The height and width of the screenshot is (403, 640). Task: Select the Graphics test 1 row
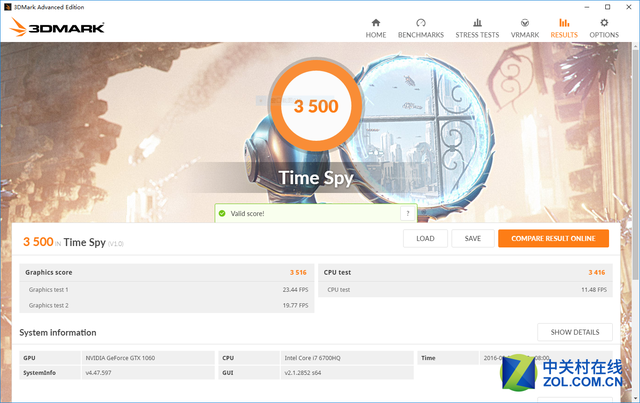coord(166,289)
